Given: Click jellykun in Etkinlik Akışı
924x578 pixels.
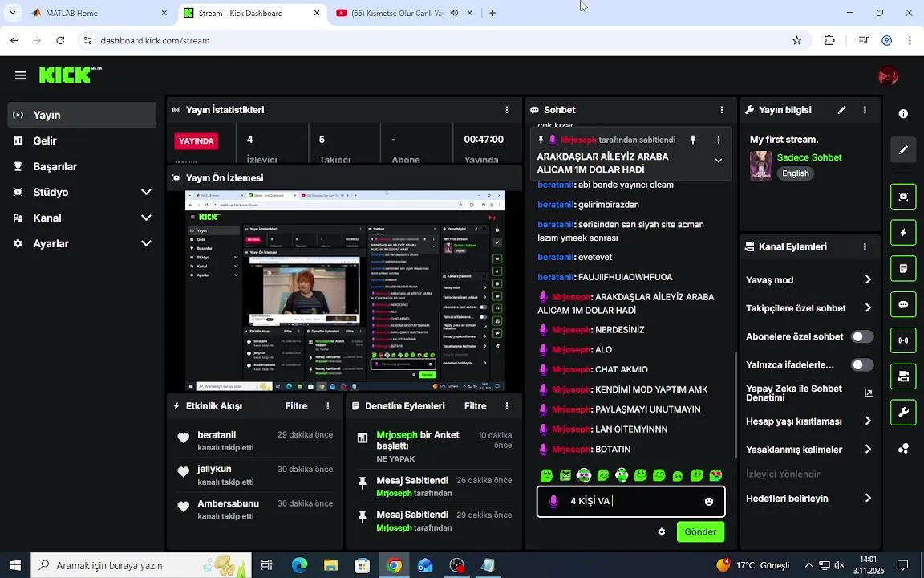Looking at the screenshot, I should [214, 469].
